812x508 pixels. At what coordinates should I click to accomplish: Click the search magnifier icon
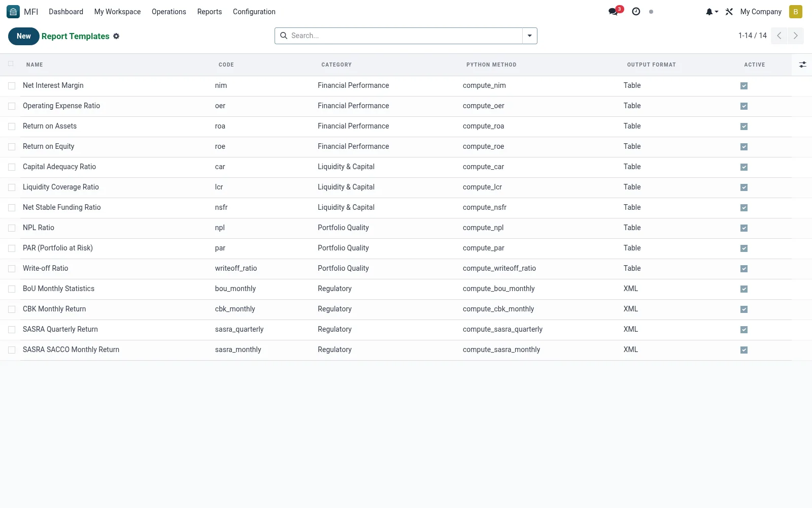tap(284, 36)
